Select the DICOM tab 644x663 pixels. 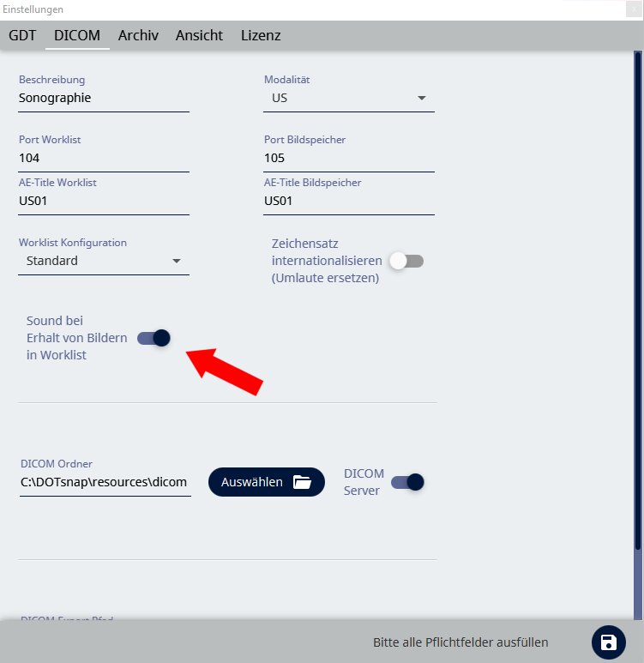click(77, 35)
